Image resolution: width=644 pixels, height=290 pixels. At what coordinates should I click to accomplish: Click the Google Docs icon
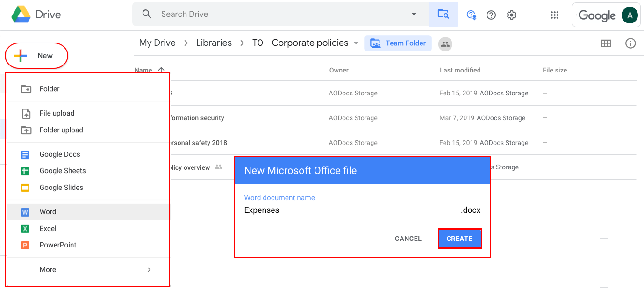pos(25,154)
